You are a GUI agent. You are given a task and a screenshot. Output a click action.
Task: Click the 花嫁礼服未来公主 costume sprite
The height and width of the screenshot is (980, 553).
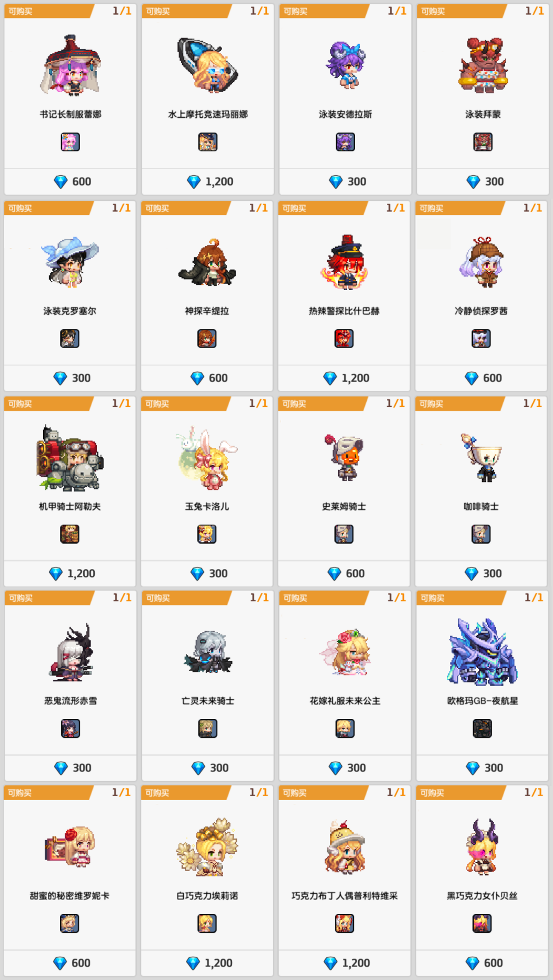345,652
